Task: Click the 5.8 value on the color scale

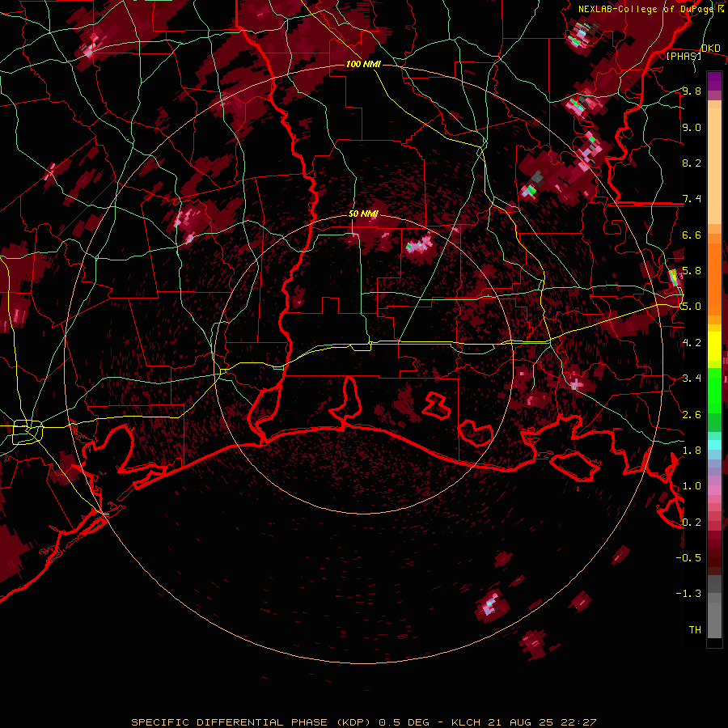Action: coord(692,271)
